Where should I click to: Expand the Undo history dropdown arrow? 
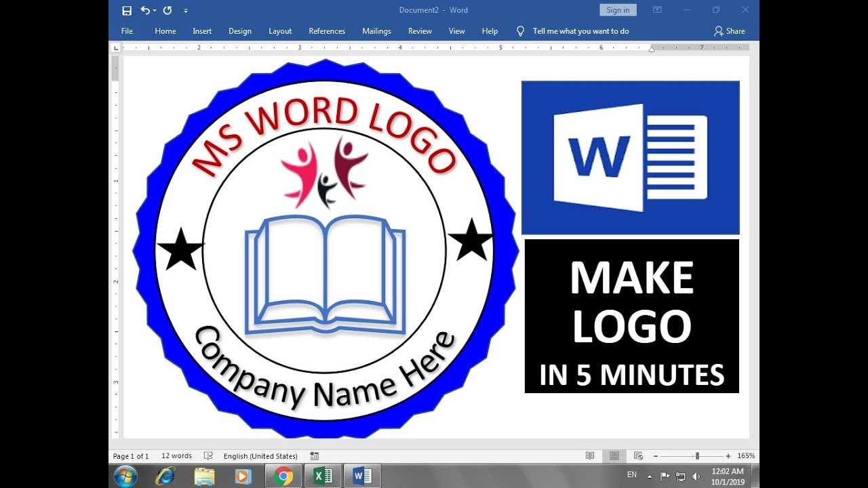[155, 11]
